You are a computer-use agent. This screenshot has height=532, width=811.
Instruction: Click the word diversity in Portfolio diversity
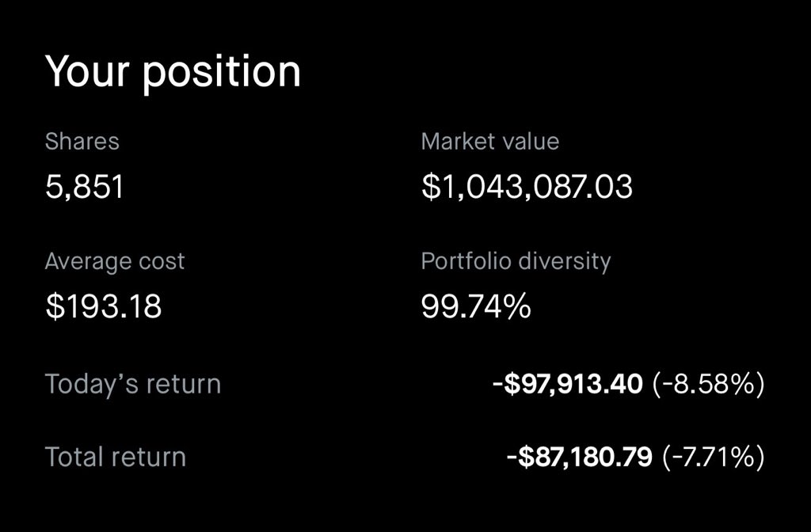564,261
